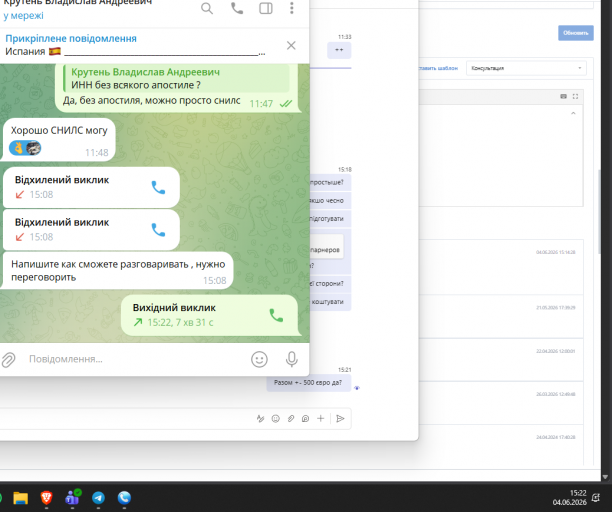Open emoji icon in the messenger composer toolbar
The image size is (612, 512).
tap(276, 419)
